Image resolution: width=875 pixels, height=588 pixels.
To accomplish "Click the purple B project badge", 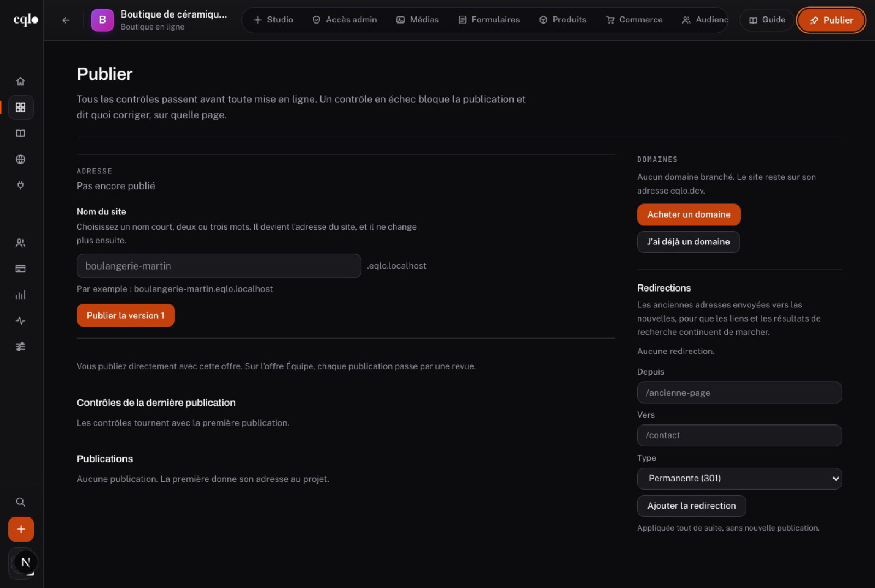I will pos(102,20).
